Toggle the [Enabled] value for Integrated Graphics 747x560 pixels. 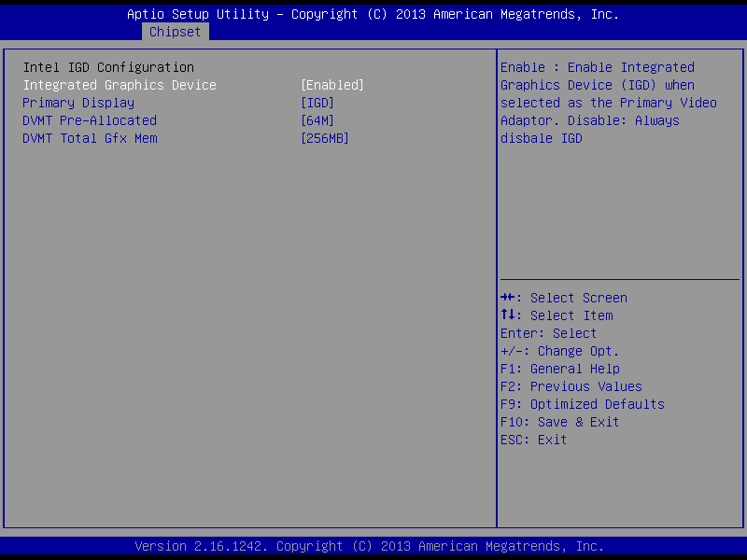(331, 85)
